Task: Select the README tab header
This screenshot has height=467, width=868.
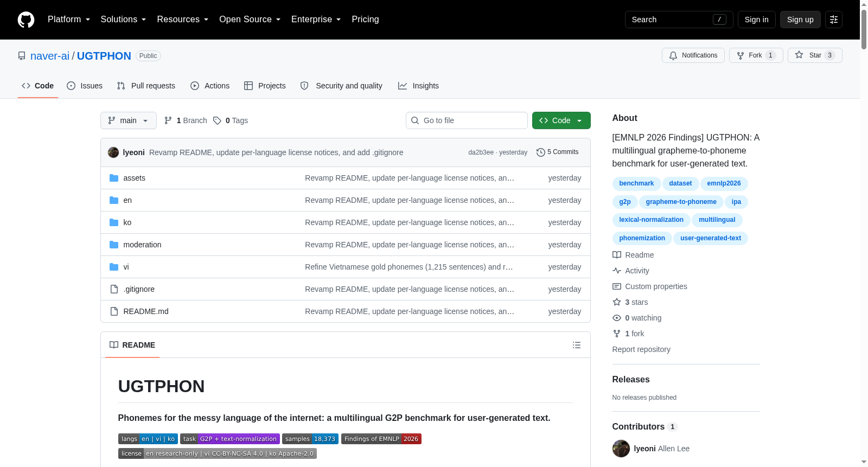Action: [132, 345]
